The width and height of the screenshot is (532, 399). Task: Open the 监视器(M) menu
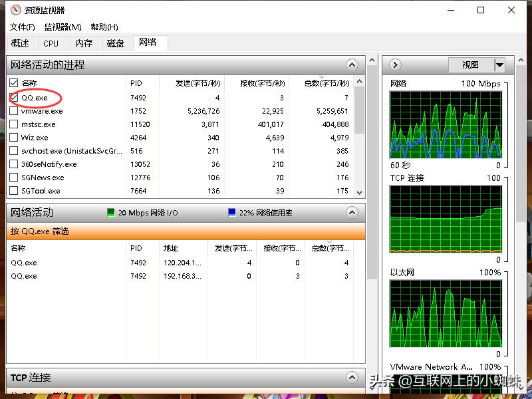(x=63, y=27)
